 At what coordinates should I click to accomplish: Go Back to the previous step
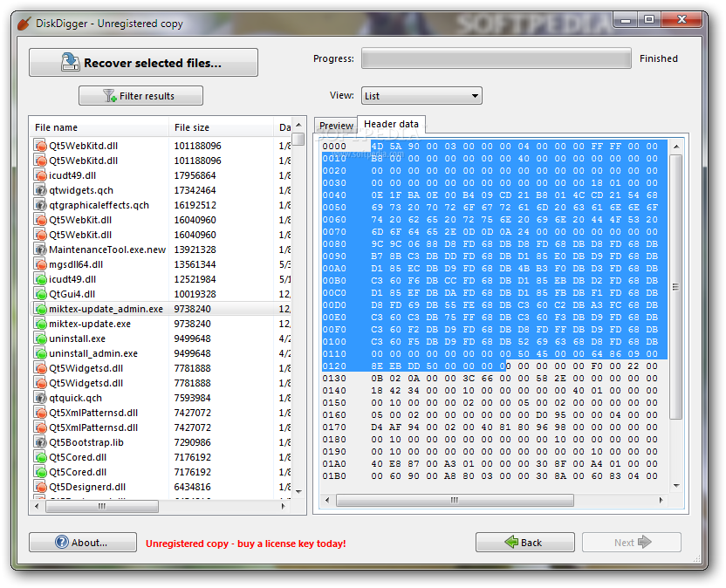pyautogui.click(x=525, y=542)
